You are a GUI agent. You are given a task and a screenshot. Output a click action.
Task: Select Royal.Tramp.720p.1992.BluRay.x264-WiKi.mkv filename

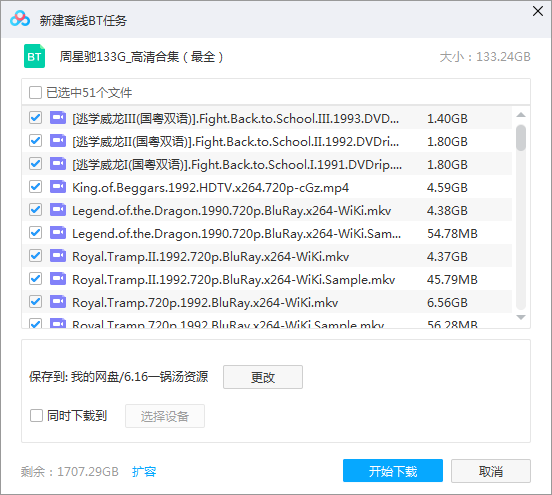tap(205, 302)
